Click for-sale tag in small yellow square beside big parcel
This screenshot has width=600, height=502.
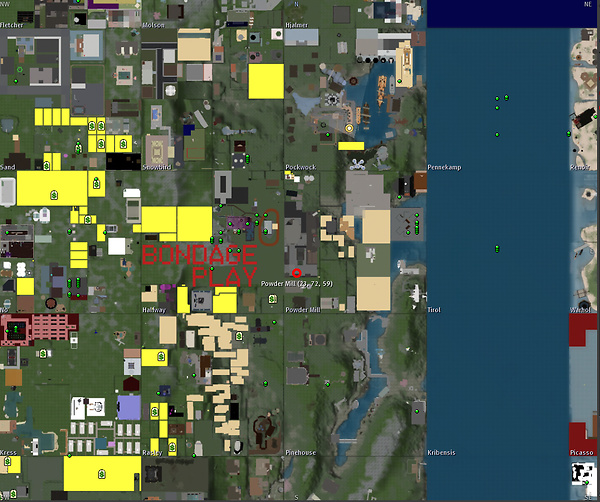tap(96, 183)
